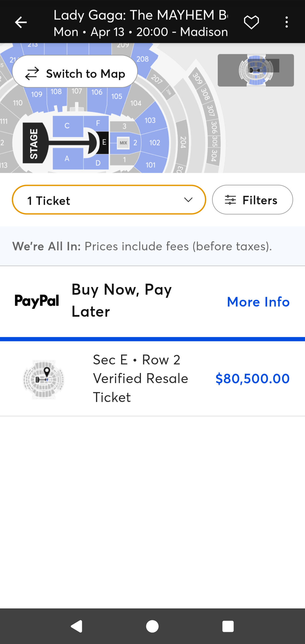Open the Filters panel
Screen dimensions: 305x644
tap(252, 200)
